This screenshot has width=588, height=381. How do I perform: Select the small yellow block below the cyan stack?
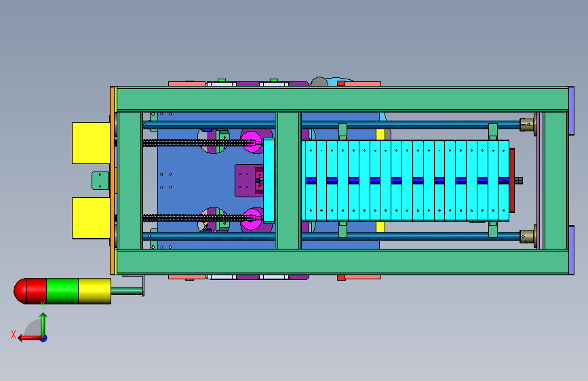tap(380, 226)
